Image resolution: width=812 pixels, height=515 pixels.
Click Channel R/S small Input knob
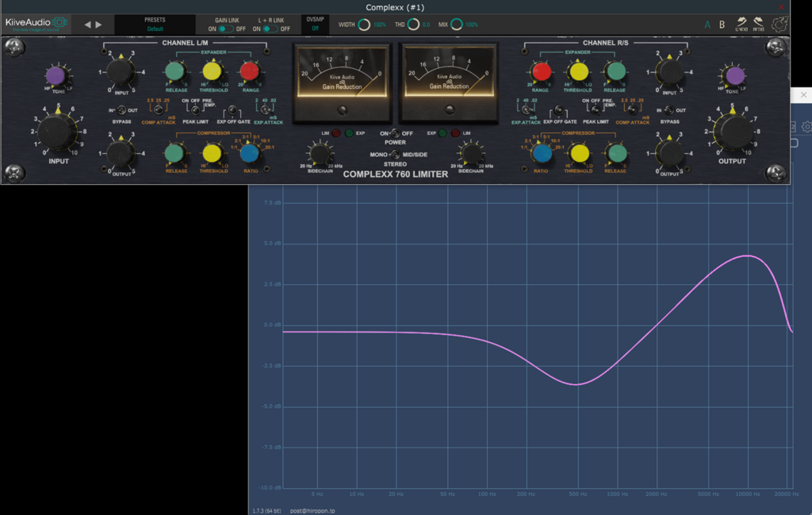669,72
